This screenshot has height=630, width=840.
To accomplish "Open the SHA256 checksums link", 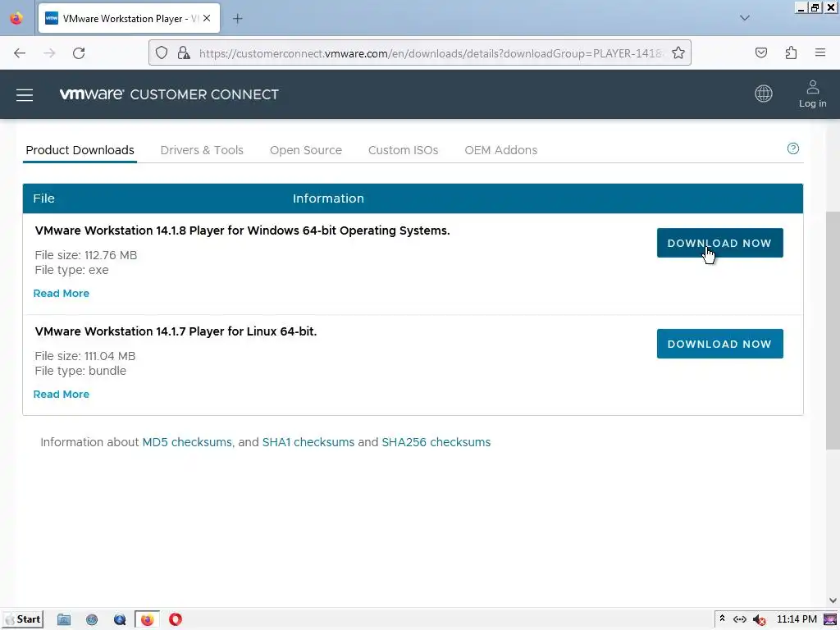I will (x=436, y=442).
